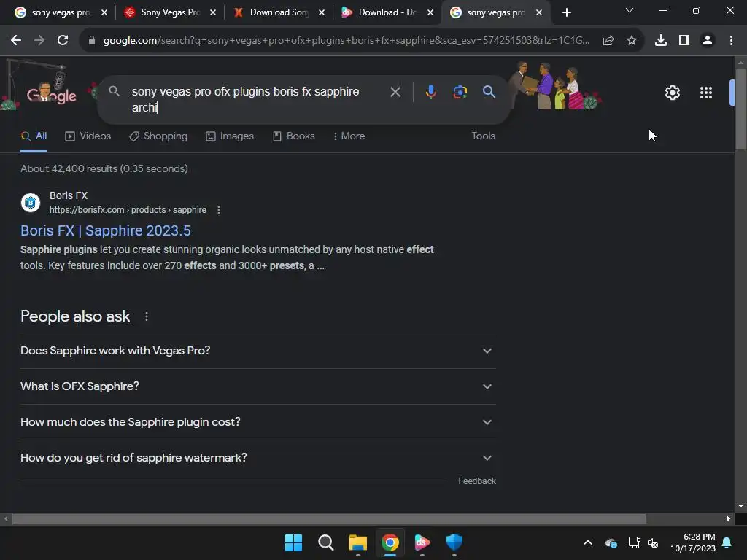Switch to the Sony Vegas Pro tab
747x560 pixels.
click(170, 12)
